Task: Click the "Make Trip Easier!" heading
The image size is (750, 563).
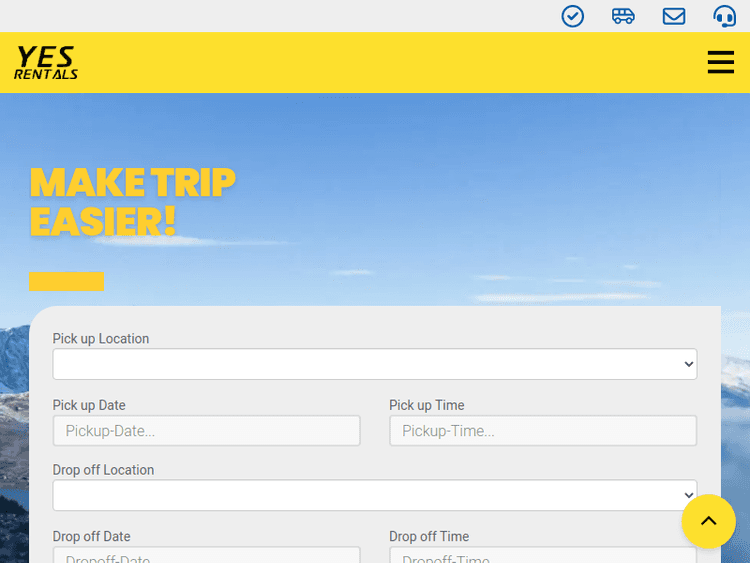Action: pos(132,202)
